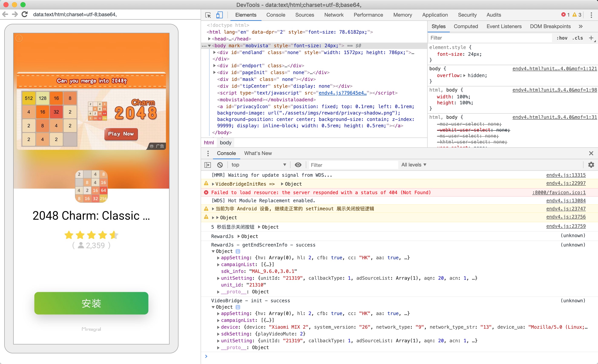Show more Styles pane tabs chevron
598x364 pixels.
click(581, 26)
